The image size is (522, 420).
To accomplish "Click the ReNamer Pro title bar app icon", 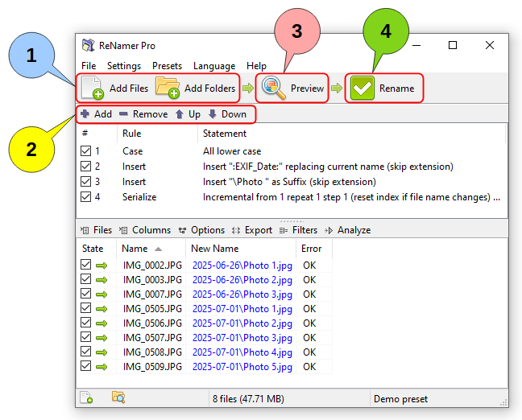I will pyautogui.click(x=89, y=45).
